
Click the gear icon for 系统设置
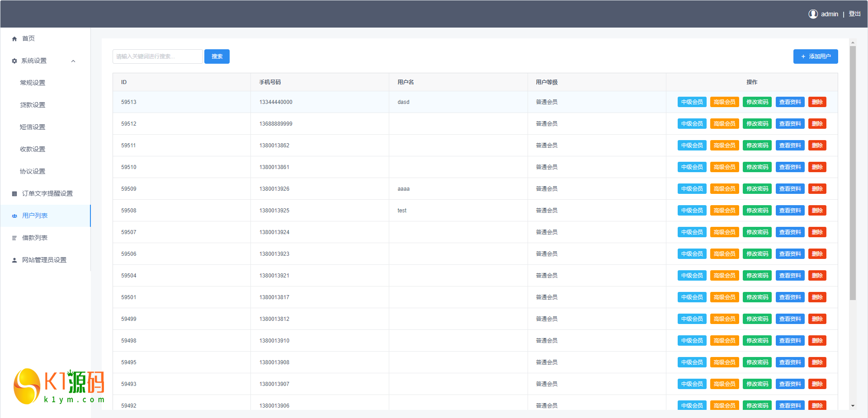pos(14,61)
